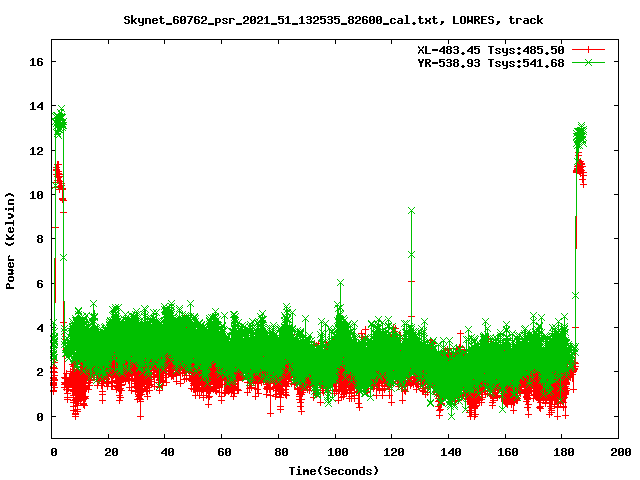Click the x-axis tick label 20

tap(111, 452)
